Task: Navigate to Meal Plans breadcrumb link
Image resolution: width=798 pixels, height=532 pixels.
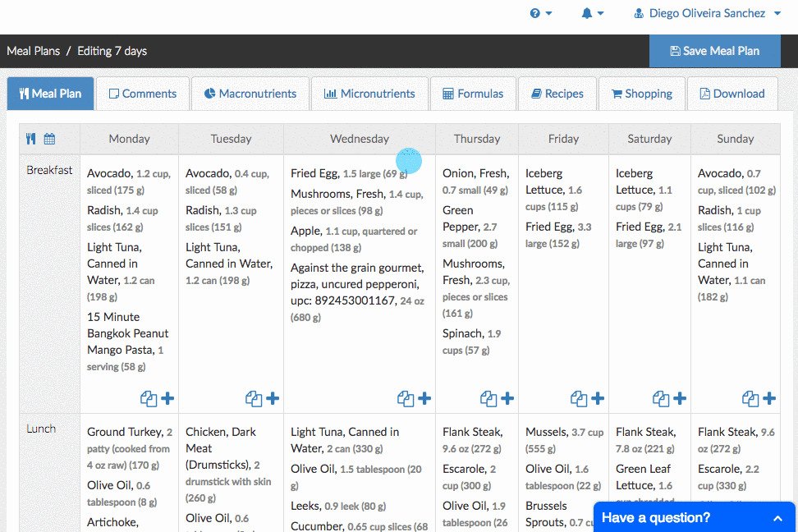Action: pos(34,51)
